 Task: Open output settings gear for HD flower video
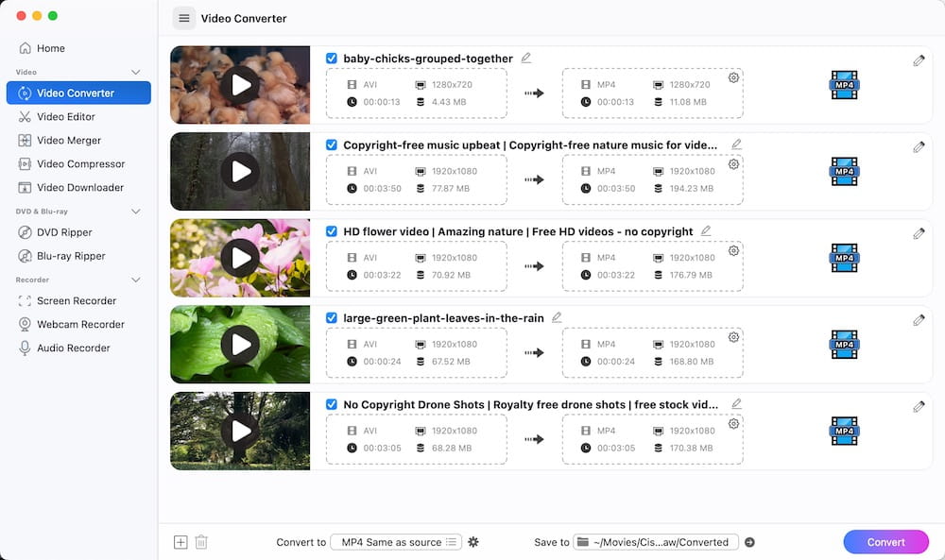pos(733,250)
